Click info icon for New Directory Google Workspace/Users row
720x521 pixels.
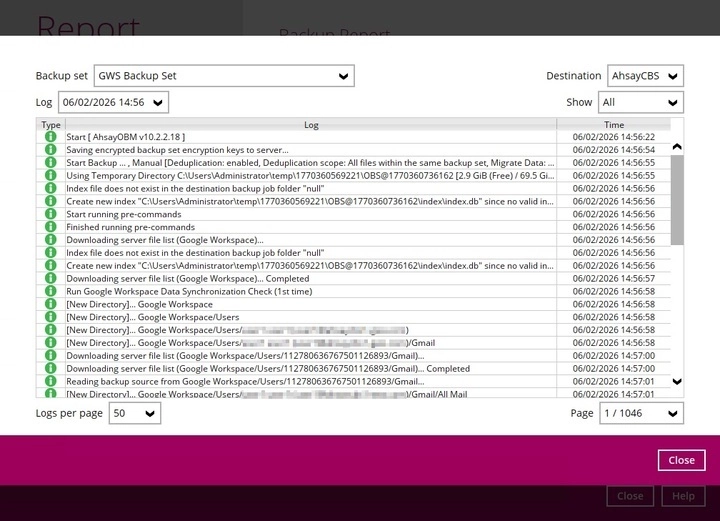pos(51,317)
